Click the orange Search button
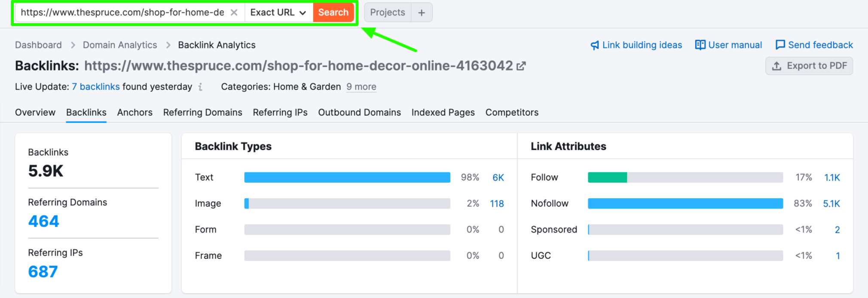The image size is (868, 298). pos(333,12)
